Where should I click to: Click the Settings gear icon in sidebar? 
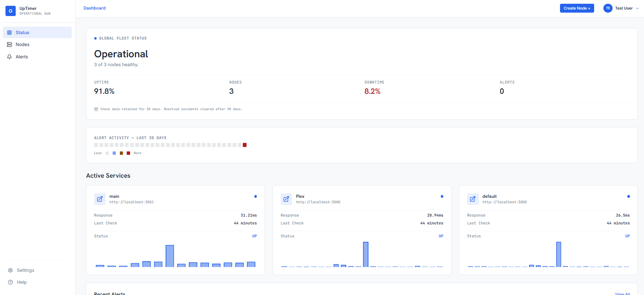coord(11,270)
